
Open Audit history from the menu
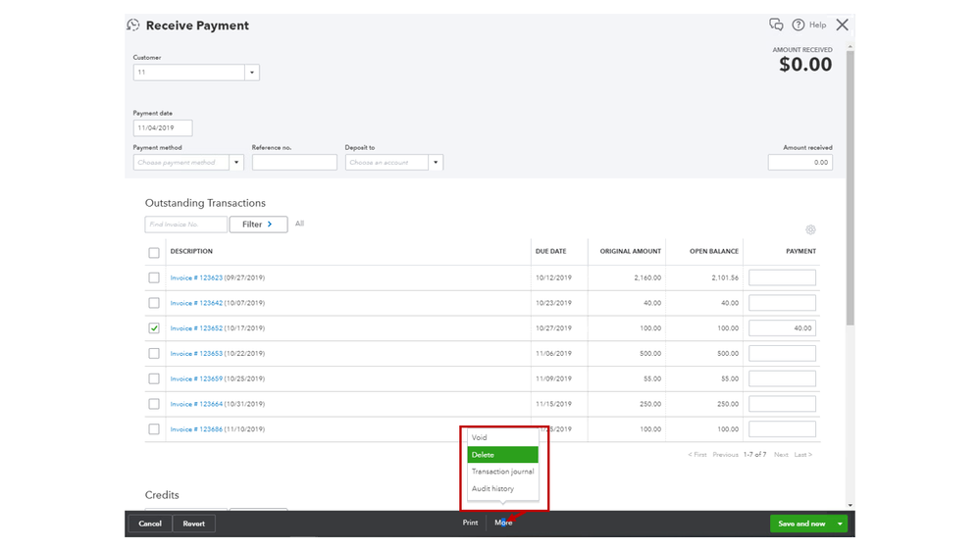click(503, 488)
